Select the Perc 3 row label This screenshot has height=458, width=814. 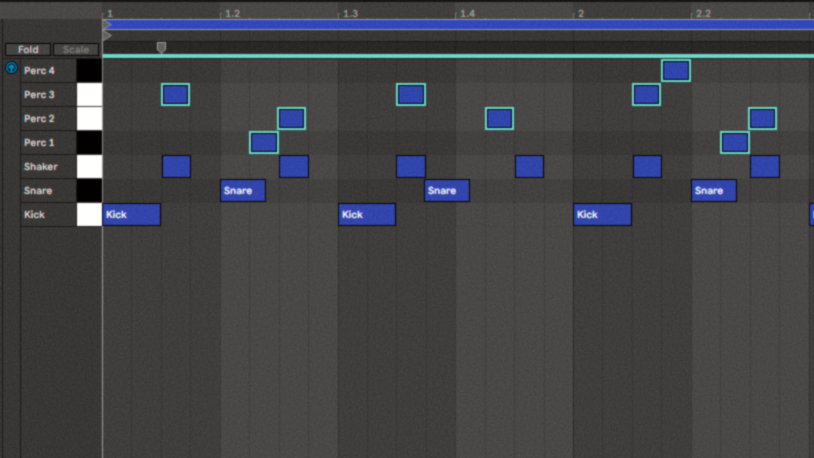(x=39, y=95)
